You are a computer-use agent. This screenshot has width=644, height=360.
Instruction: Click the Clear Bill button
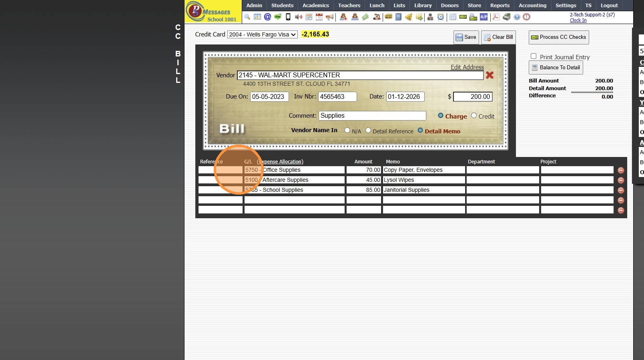[498, 37]
